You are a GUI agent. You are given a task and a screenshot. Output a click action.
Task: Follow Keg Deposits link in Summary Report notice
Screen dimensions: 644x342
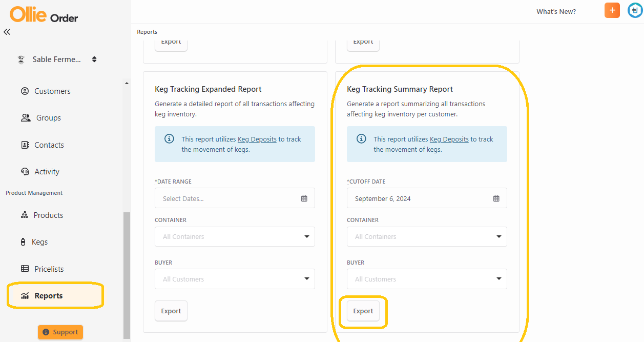[x=449, y=139]
